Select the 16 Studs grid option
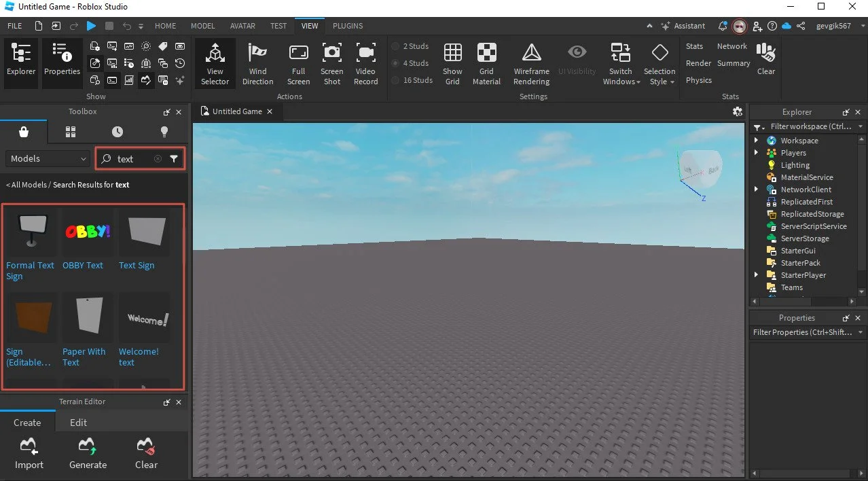The height and width of the screenshot is (481, 868). [x=413, y=80]
